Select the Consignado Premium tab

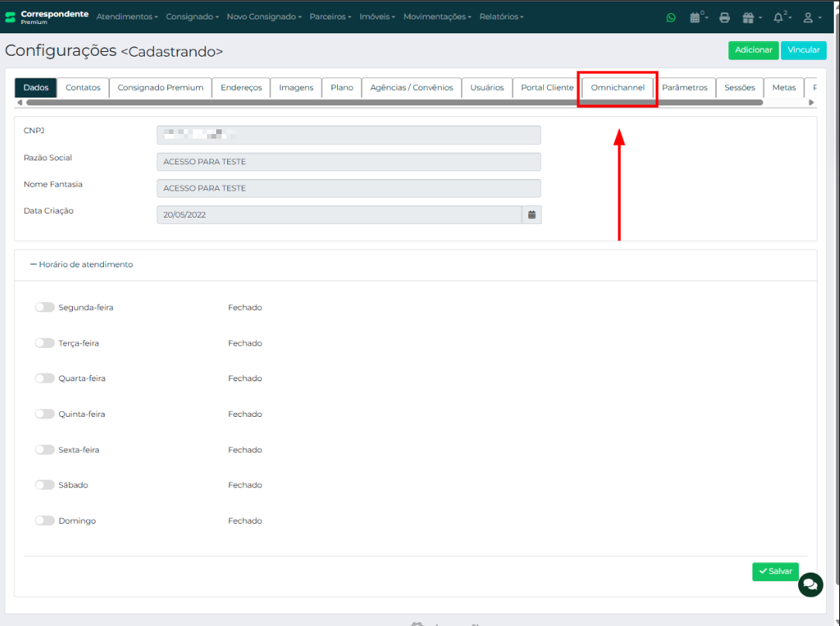click(x=160, y=88)
